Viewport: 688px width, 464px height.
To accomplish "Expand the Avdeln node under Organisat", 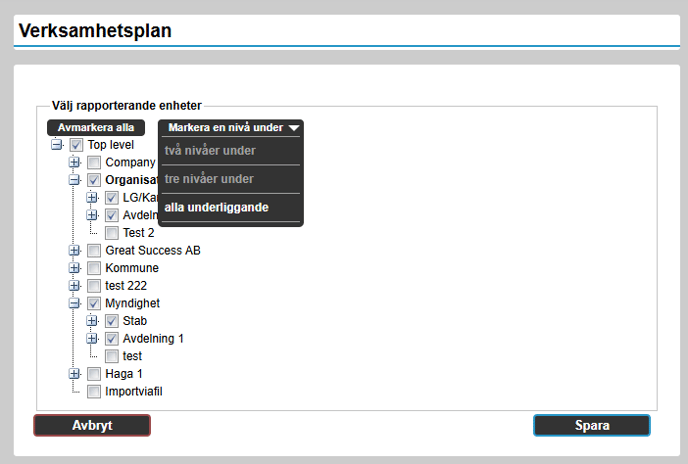I will 92,215.
